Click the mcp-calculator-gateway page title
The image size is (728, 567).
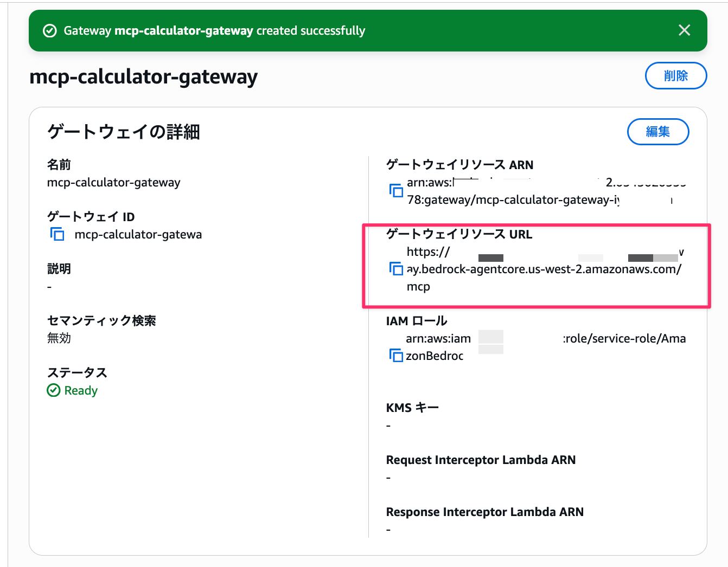(x=144, y=76)
